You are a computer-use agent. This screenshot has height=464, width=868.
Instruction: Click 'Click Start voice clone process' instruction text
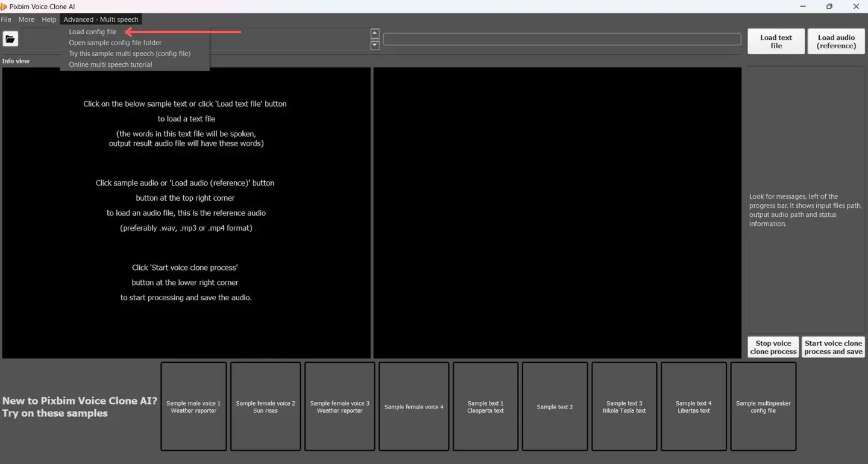[x=186, y=268]
